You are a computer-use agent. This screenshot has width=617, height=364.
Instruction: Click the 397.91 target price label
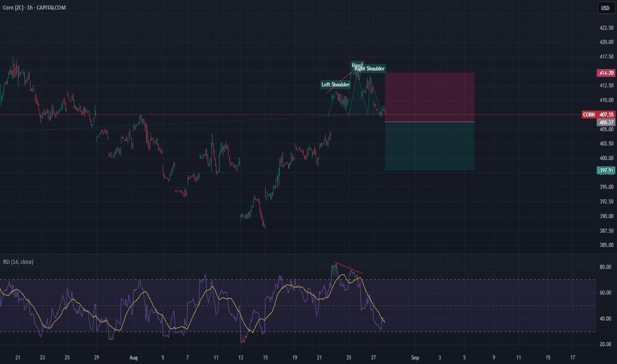606,170
